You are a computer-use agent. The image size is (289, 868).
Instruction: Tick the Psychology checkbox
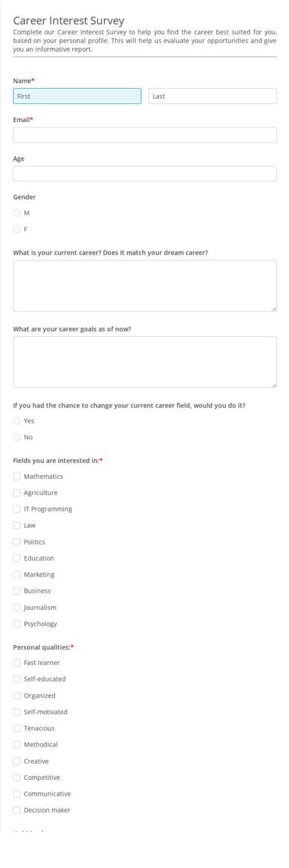pos(17,624)
